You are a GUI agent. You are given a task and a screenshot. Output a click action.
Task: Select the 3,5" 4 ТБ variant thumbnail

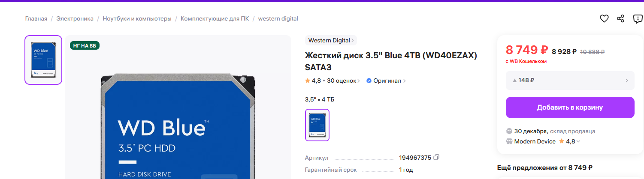tap(317, 125)
